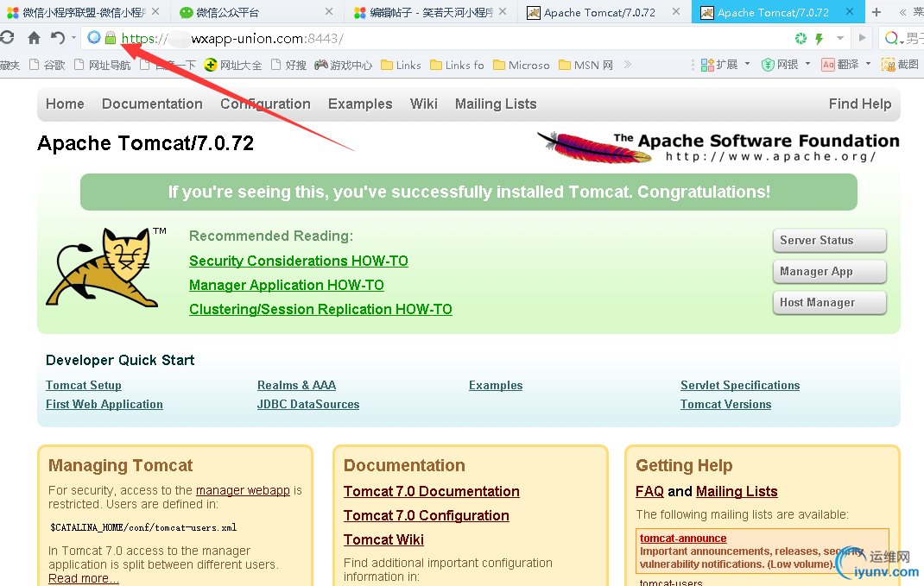Open the 好搜 bookmark
The width and height of the screenshot is (924, 586).
tap(288, 65)
